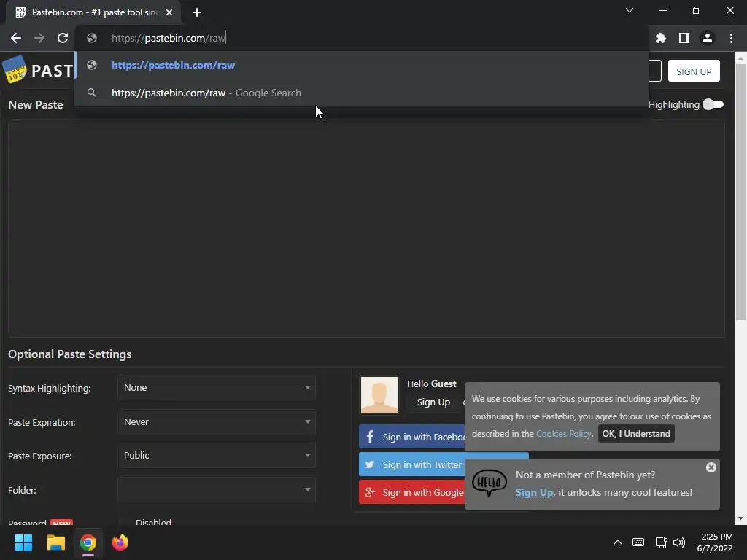Screen dimensions: 747x560
Task: Click the scrollbar down arrow
Action: click(740, 518)
